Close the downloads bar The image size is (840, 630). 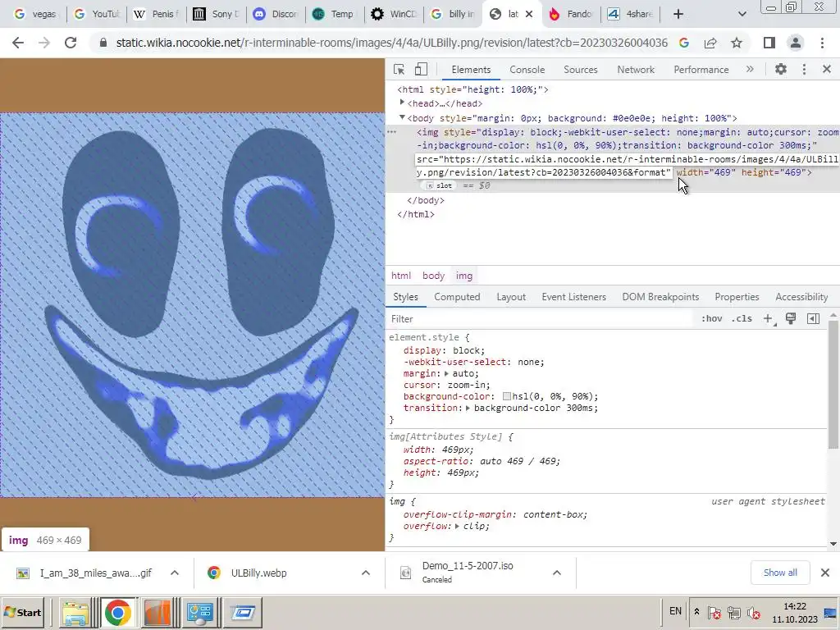[x=825, y=573]
